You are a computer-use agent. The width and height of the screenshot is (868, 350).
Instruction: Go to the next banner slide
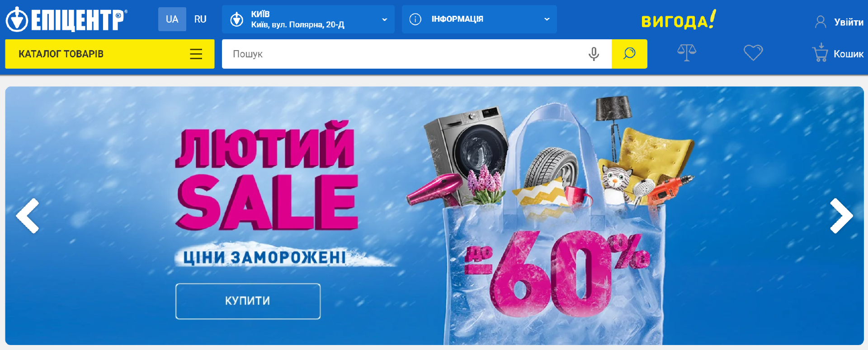point(841,216)
